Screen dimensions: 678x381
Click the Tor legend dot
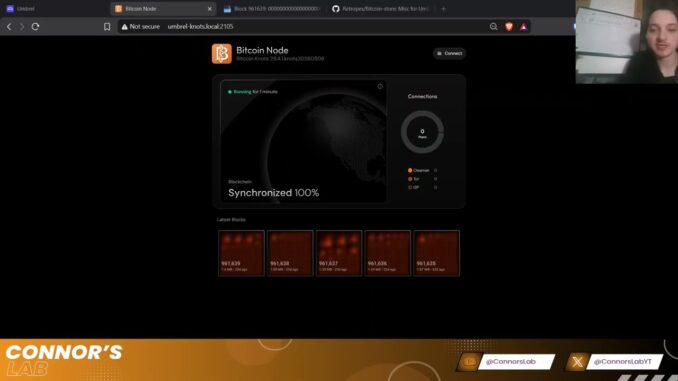click(410, 179)
